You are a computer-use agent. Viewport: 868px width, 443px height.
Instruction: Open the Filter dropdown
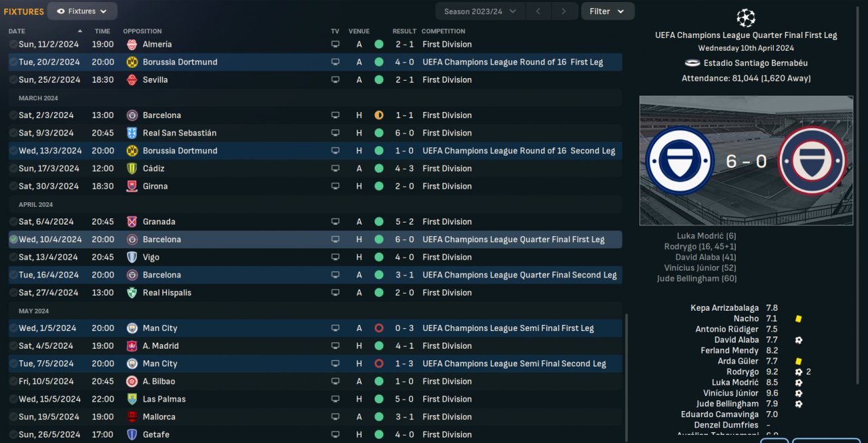coord(608,11)
